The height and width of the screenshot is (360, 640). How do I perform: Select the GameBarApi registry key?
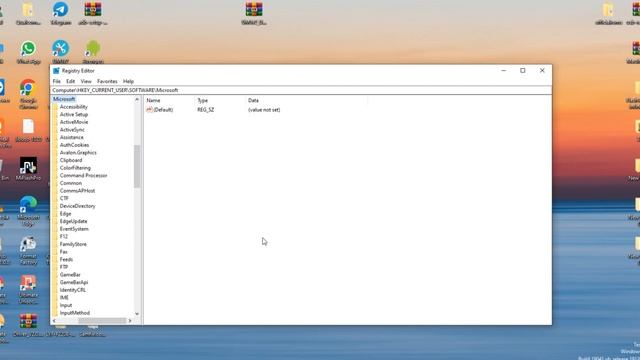tap(73, 282)
